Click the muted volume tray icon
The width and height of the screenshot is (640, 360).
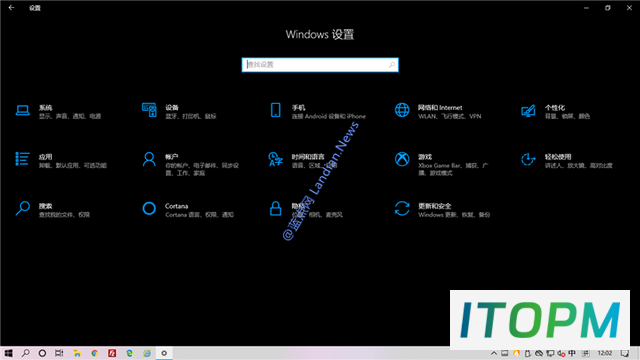point(561,353)
